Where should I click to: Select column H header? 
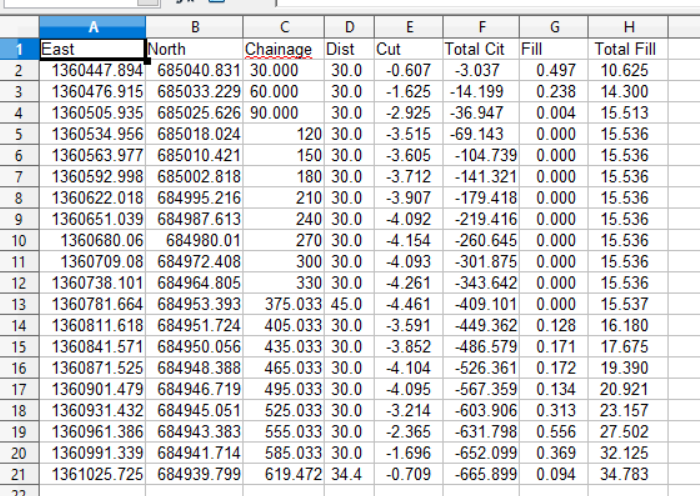[x=627, y=28]
